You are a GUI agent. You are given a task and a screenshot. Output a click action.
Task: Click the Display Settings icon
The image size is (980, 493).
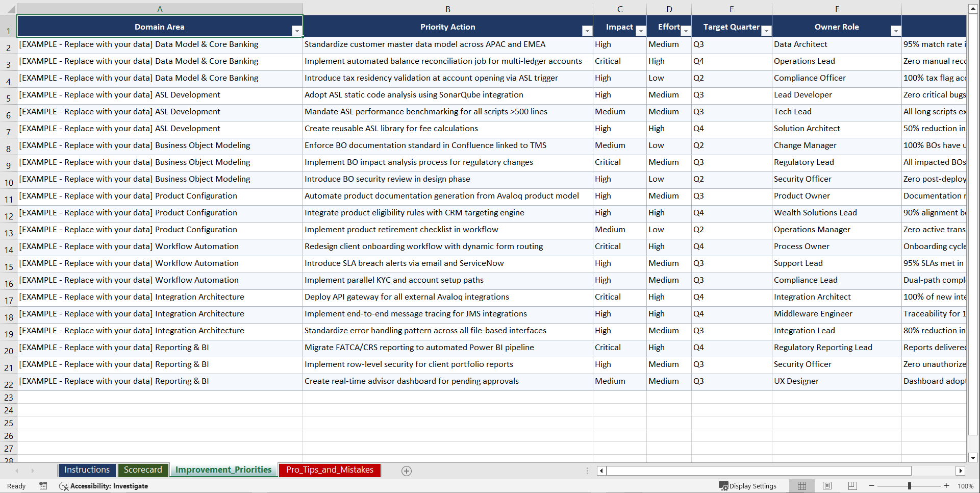pos(748,486)
